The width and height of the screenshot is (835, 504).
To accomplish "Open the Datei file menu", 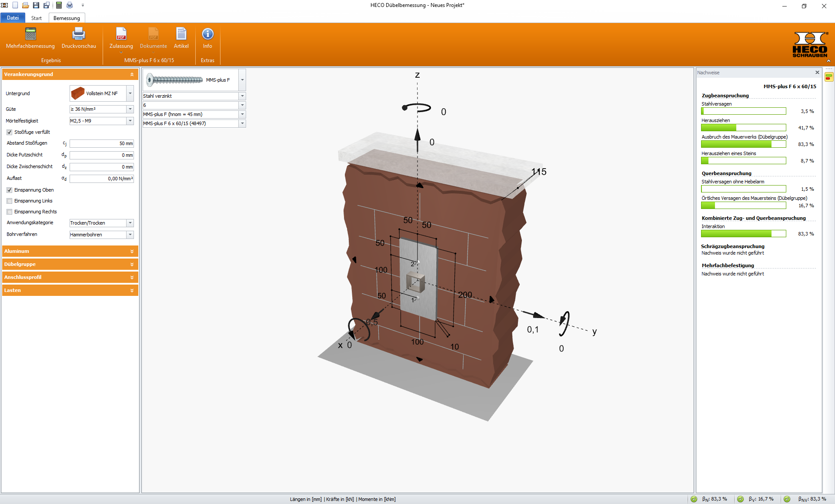I will [13, 18].
